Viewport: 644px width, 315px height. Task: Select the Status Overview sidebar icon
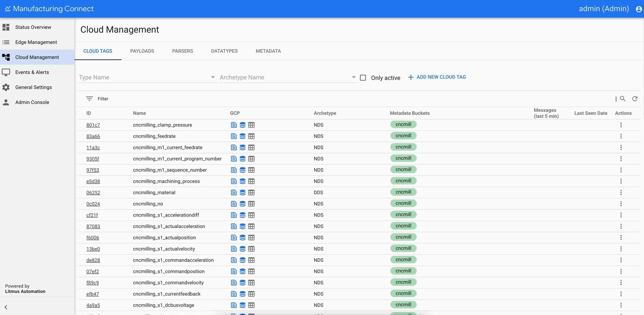click(6, 27)
